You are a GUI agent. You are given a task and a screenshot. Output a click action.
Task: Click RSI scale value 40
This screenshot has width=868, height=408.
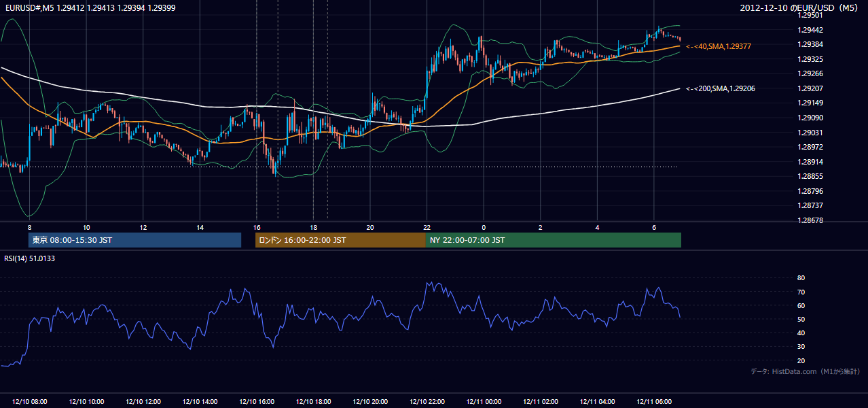801,333
